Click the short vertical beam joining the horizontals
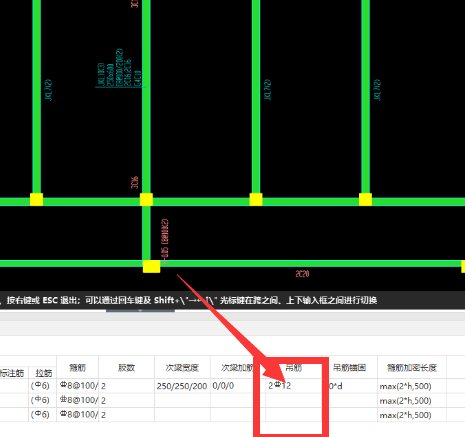465x437 pixels. click(x=146, y=233)
